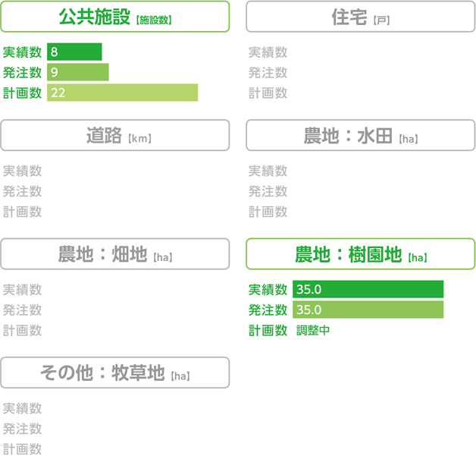Select the その他：牧草地 header box
476x459 pixels.
click(x=115, y=373)
